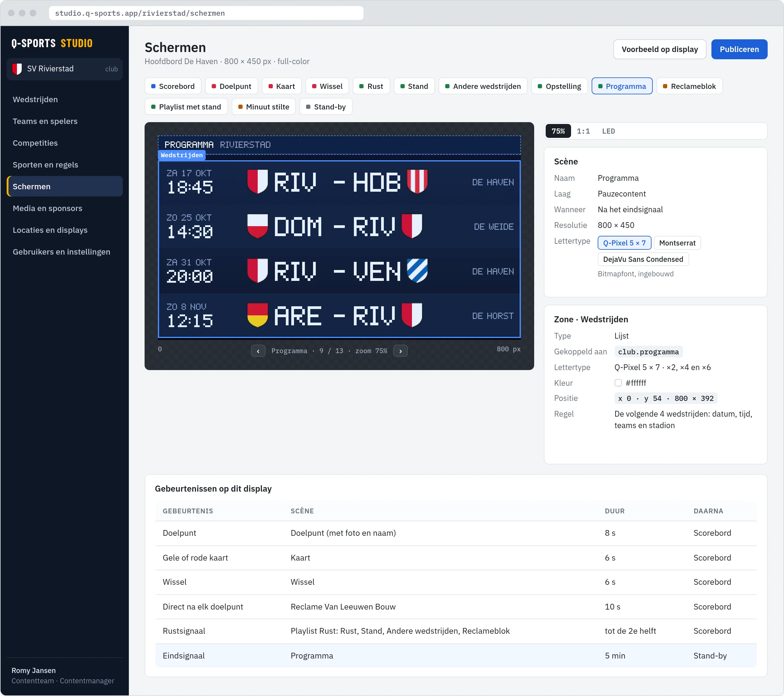Open the Minuut stilte scene tab
Image resolution: width=784 pixels, height=696 pixels.
263,107
